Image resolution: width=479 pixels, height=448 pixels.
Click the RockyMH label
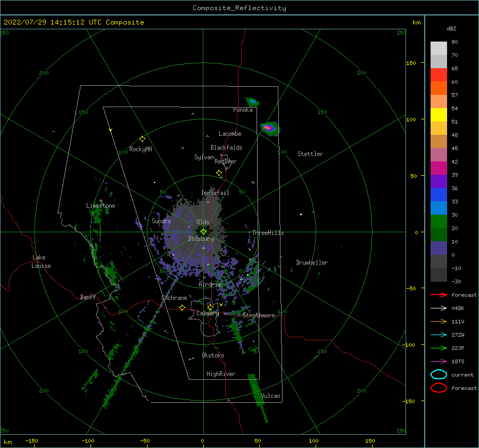141,149
